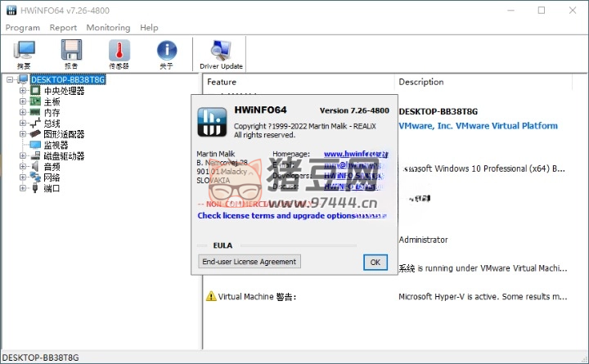Expand the 主板 motherboard tree node
Viewport: 589px width, 364px height.
click(x=23, y=101)
